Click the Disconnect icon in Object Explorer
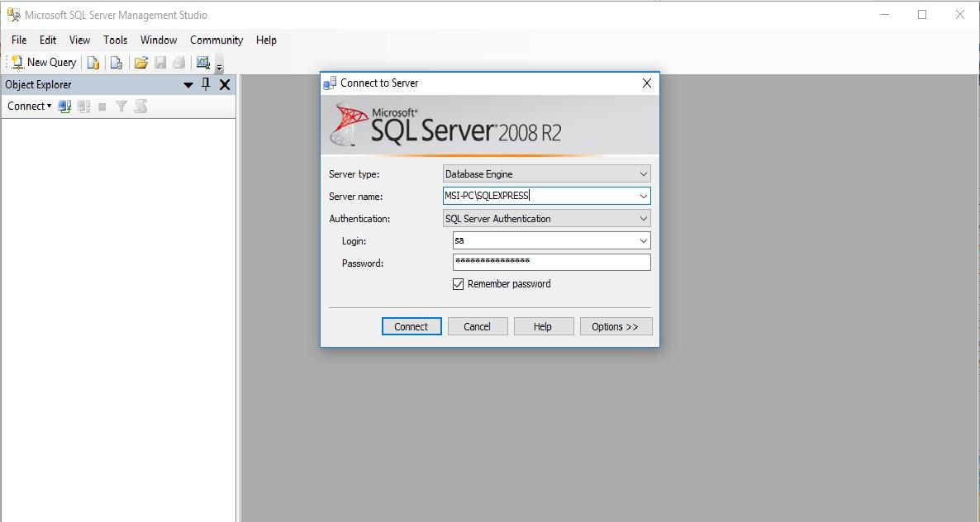The width and height of the screenshot is (980, 522). point(83,107)
